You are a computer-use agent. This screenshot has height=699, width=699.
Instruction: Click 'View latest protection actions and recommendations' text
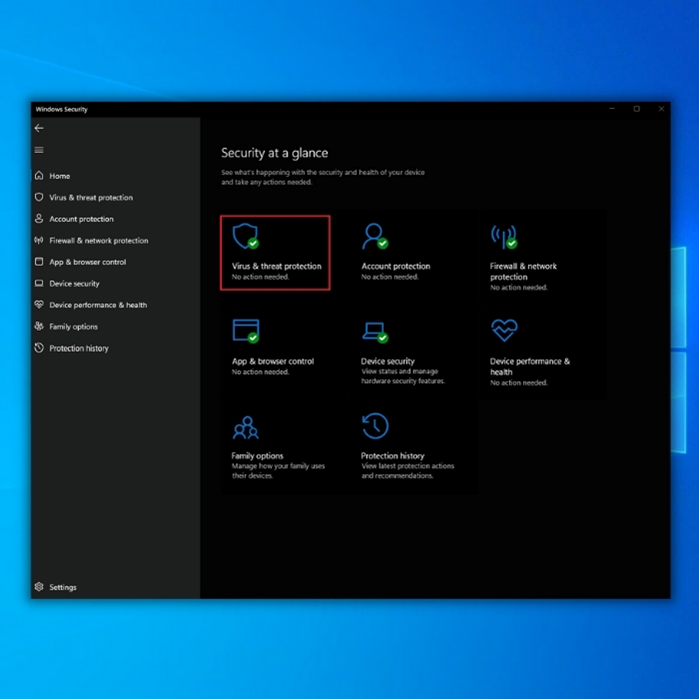[x=407, y=471]
